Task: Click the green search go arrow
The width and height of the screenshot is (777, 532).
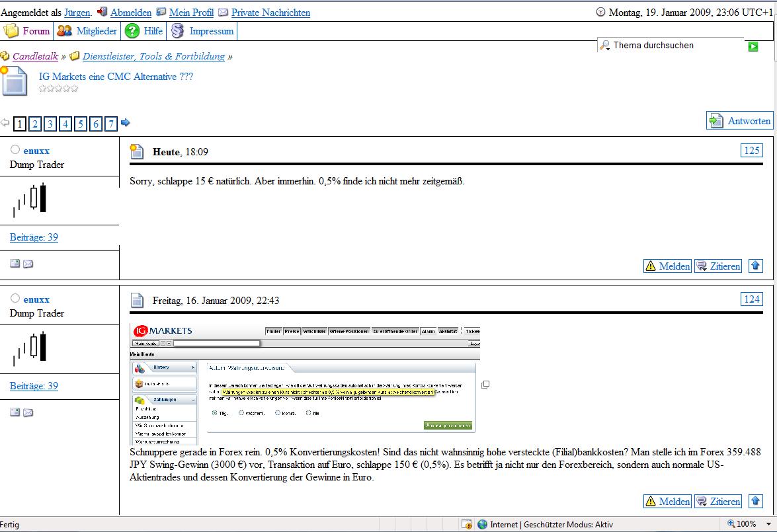Action: [x=753, y=46]
